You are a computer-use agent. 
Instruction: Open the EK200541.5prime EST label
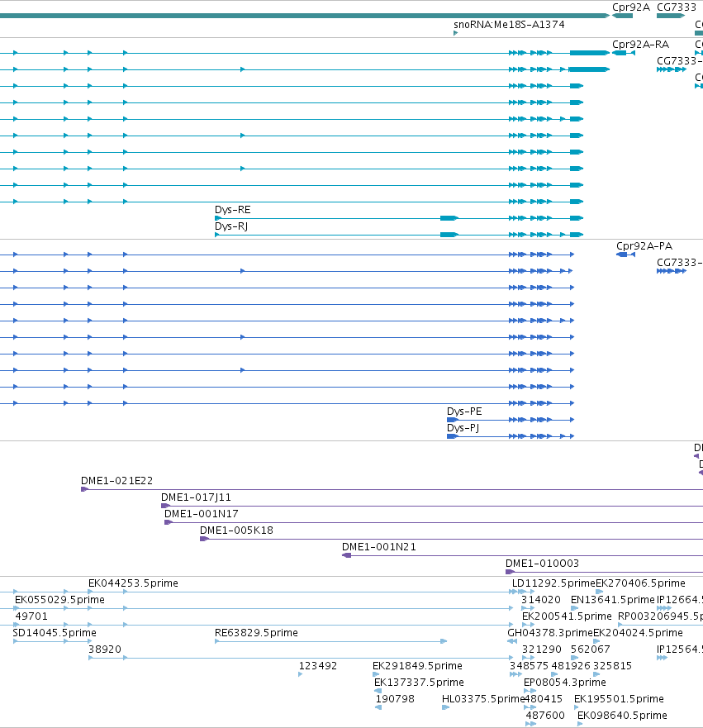click(x=567, y=616)
